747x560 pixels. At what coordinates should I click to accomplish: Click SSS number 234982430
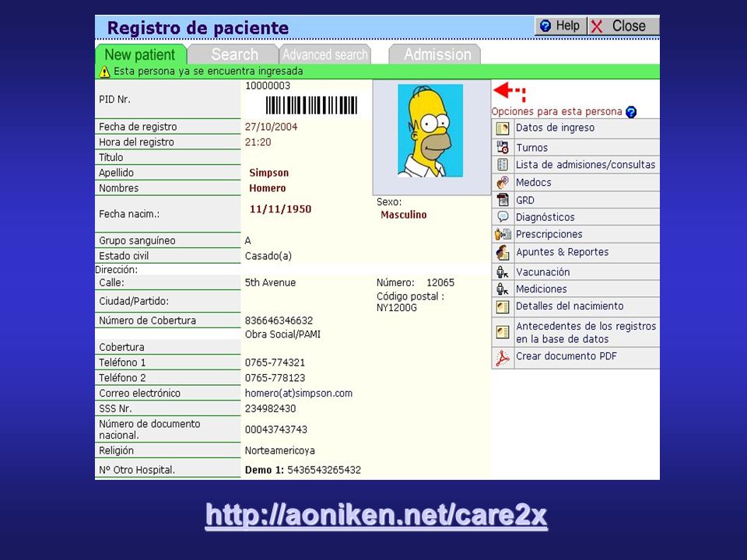(x=270, y=408)
